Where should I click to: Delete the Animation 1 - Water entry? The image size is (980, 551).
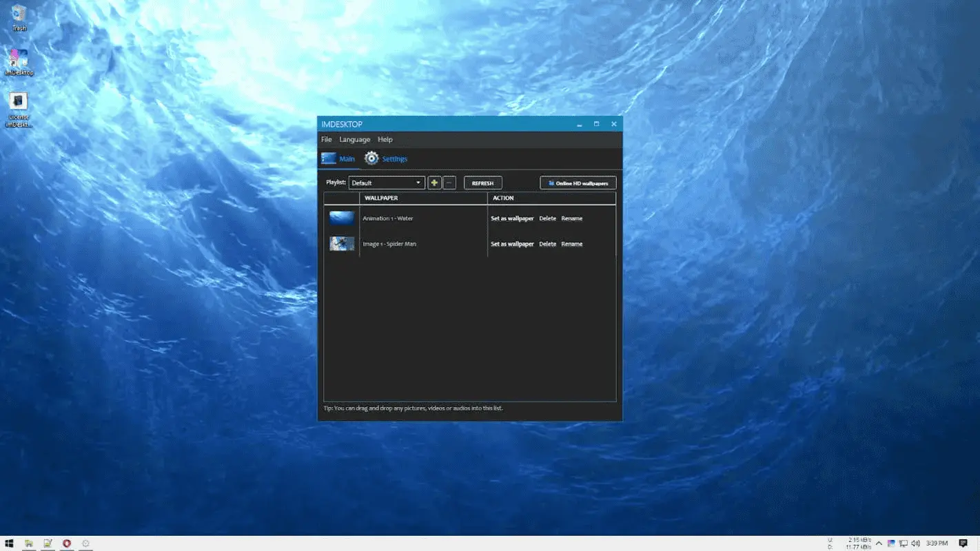(547, 218)
